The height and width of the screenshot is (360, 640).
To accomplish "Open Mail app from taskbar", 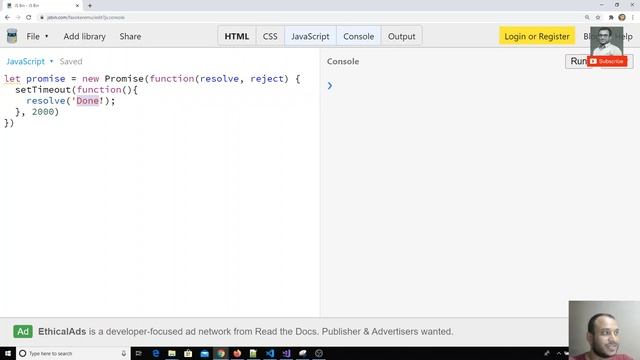I will pyautogui.click(x=204, y=353).
